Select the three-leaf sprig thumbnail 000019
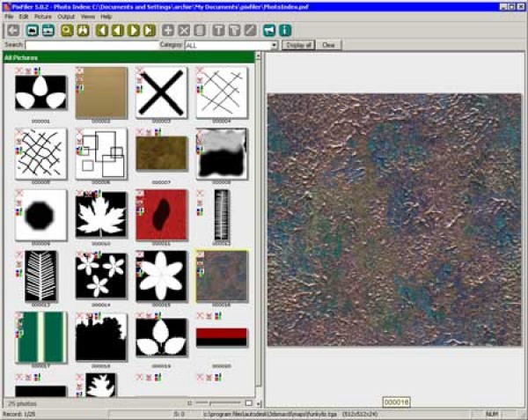 161,337
